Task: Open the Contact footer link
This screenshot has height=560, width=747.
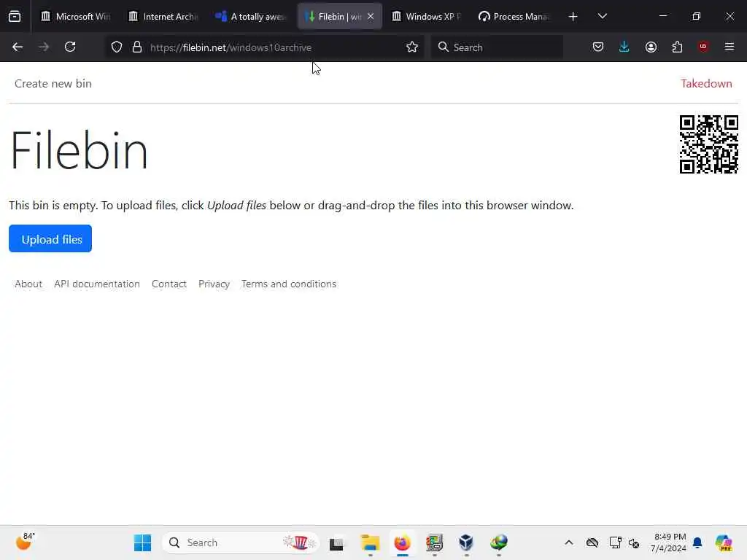Action: coord(169,284)
